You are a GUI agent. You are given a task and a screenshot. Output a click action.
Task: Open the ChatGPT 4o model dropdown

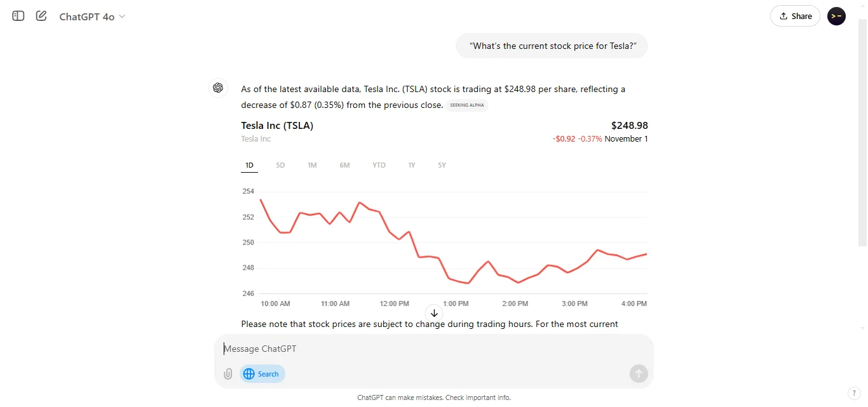(x=92, y=17)
